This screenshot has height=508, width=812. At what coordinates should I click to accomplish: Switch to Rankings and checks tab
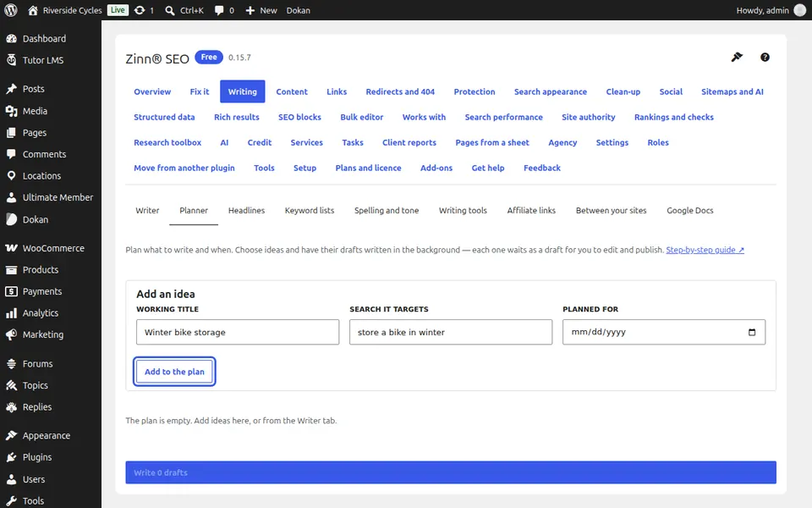(x=674, y=117)
